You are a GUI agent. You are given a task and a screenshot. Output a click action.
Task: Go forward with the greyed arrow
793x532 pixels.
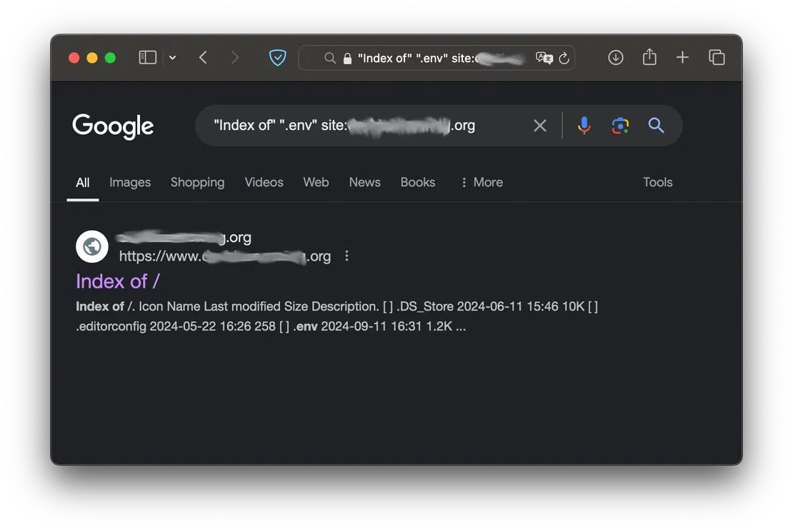pyautogui.click(x=234, y=58)
